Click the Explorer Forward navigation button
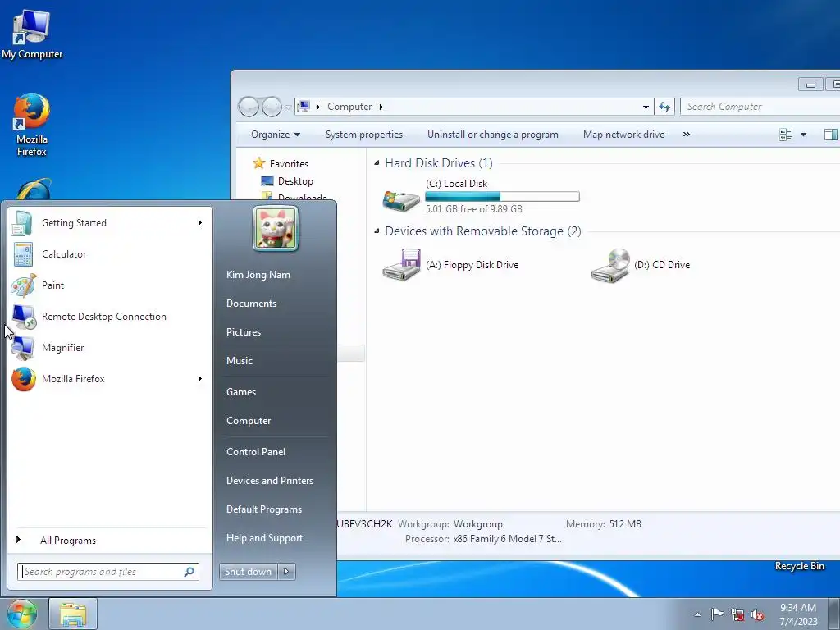 point(272,107)
